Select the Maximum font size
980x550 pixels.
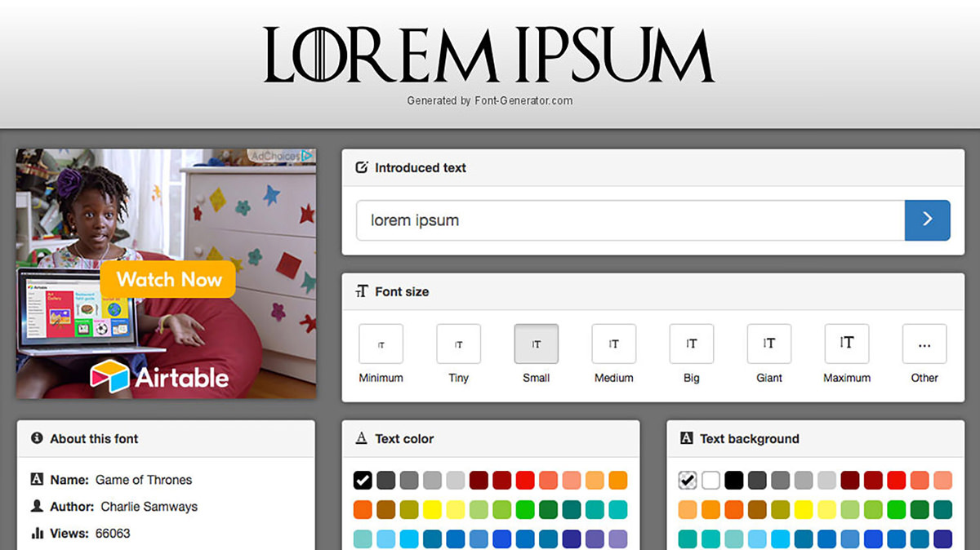coord(847,344)
